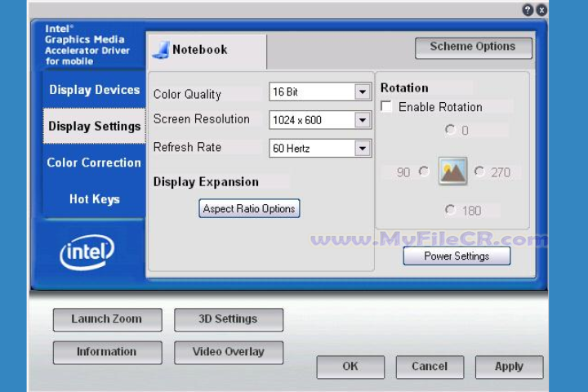588x392 pixels.
Task: Select the 90 degree rotation radio button
Action: pos(424,171)
